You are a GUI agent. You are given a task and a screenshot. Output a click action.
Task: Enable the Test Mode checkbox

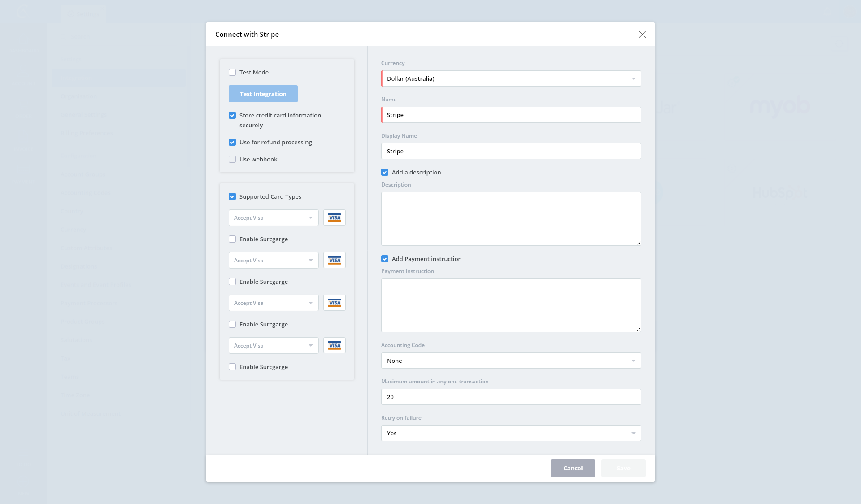(232, 72)
